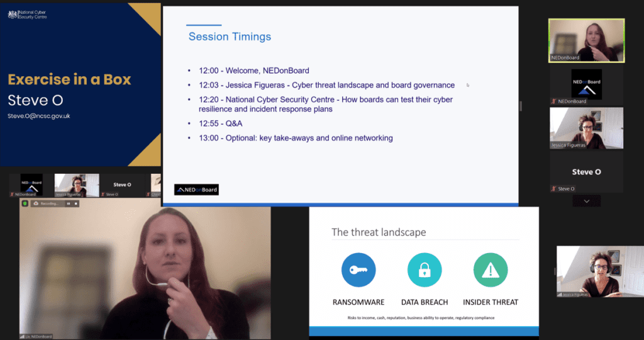Click the "13:00 - Optional: key take-aways" bullet
Viewport: 644px width, 340px height.
[x=296, y=138]
